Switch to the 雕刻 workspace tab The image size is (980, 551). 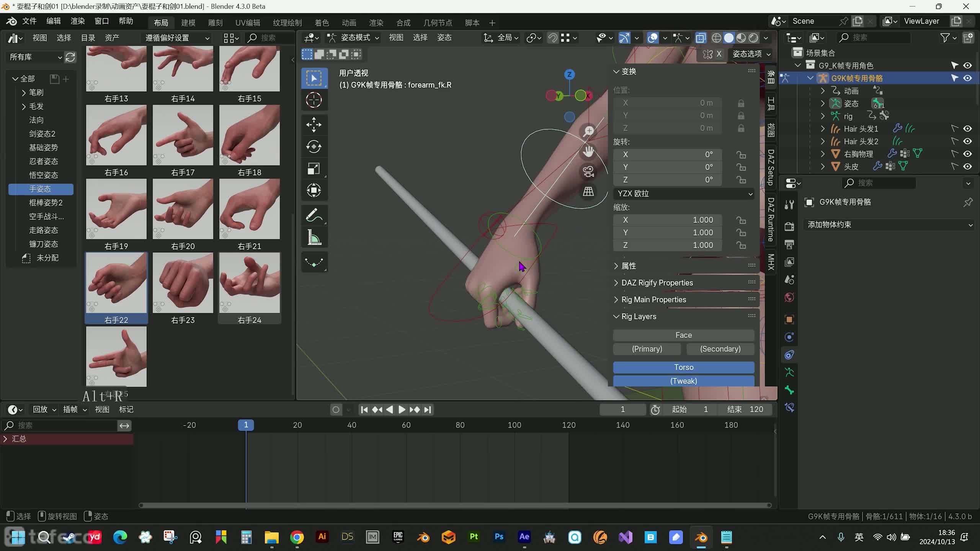(215, 23)
